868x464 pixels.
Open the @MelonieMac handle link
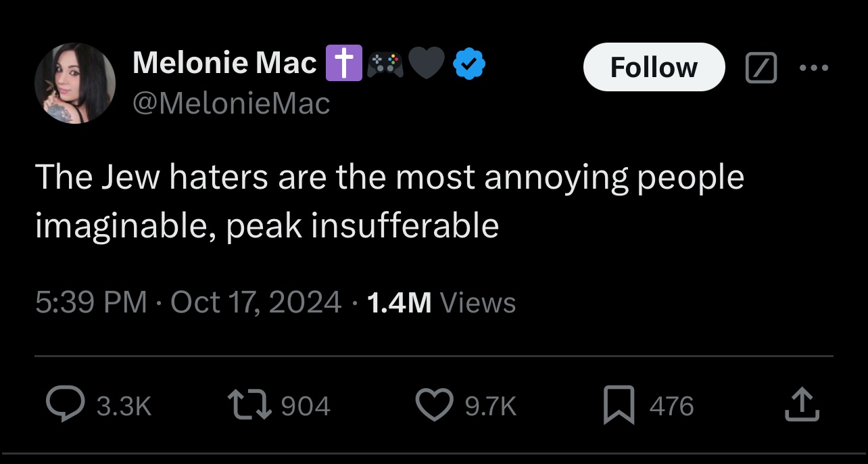[x=231, y=103]
